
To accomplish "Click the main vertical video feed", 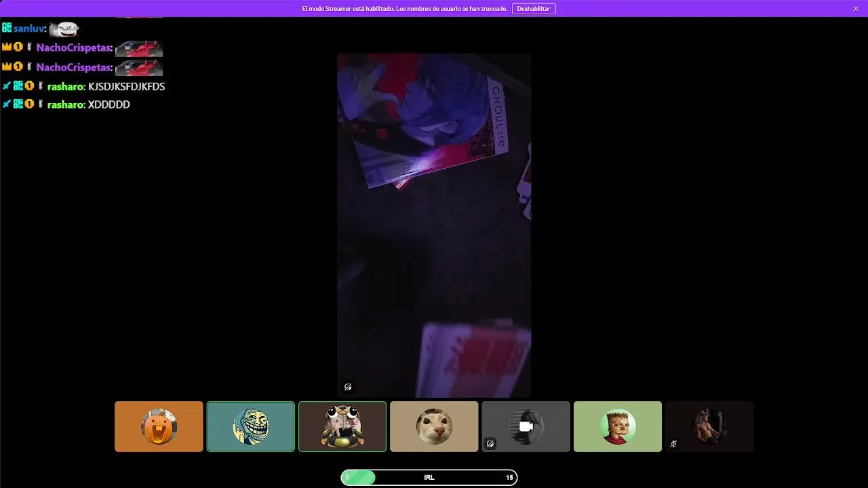I will tap(434, 225).
